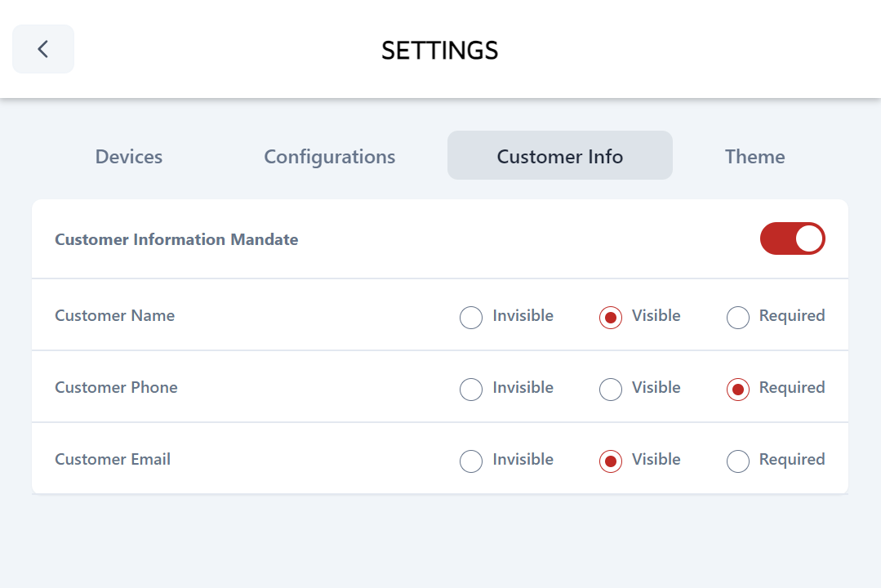881x588 pixels.
Task: Select Required for Customer Phone
Action: (x=738, y=390)
